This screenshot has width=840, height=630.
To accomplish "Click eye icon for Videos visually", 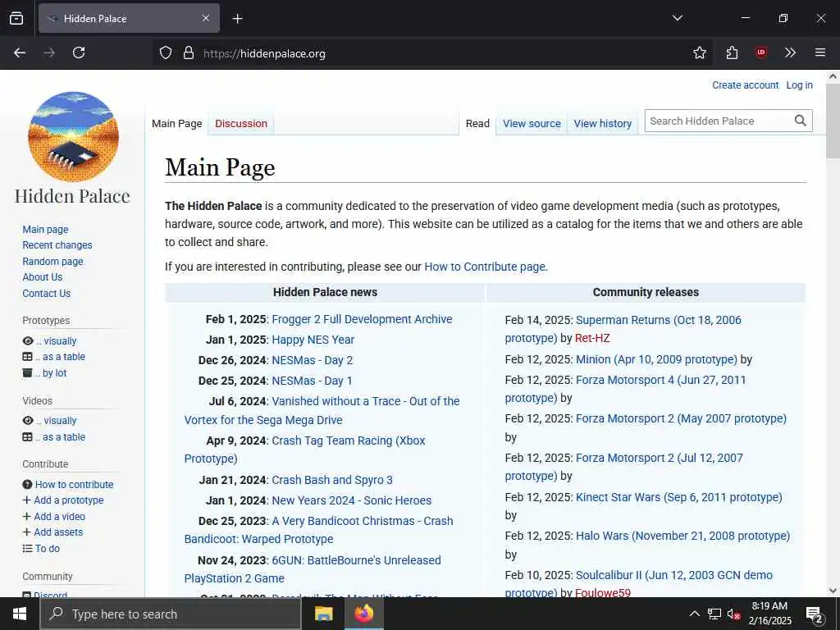I will [x=28, y=421].
